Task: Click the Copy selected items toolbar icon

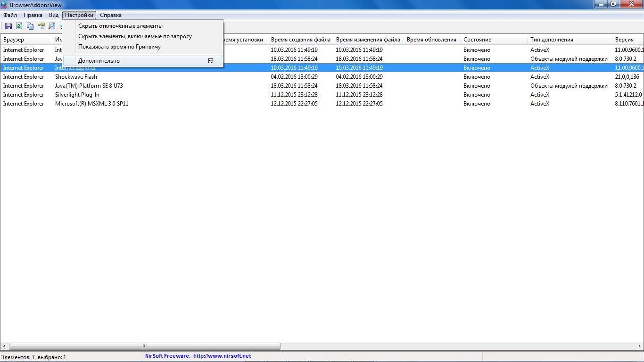Action: (30, 26)
